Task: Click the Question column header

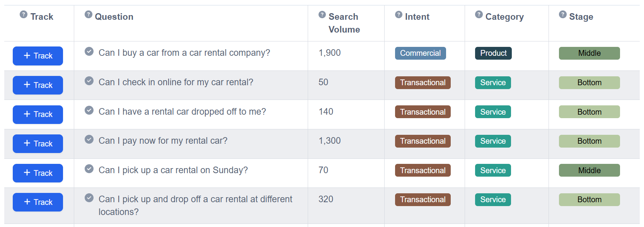Action: 114,17
